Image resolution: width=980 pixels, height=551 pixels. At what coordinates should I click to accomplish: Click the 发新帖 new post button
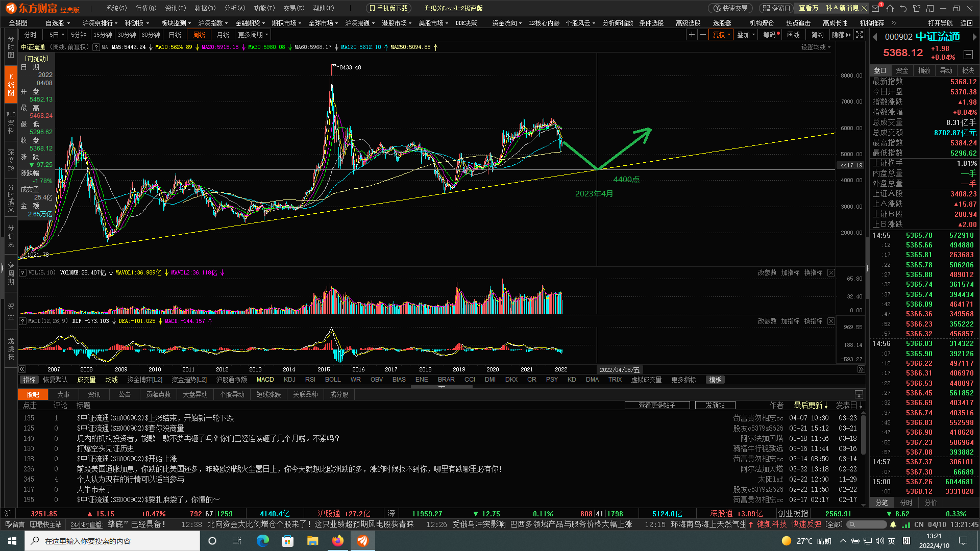715,405
